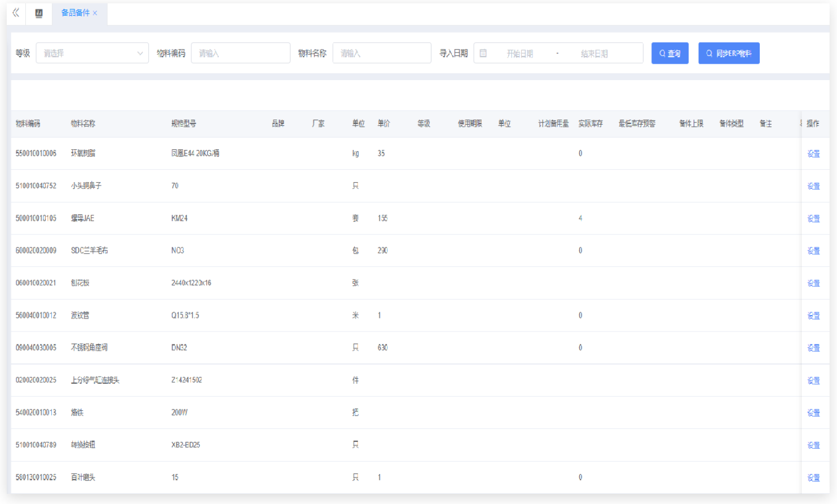Screen dimensions: 837x504
Task: Click the unit price 290
Action: 382,250
